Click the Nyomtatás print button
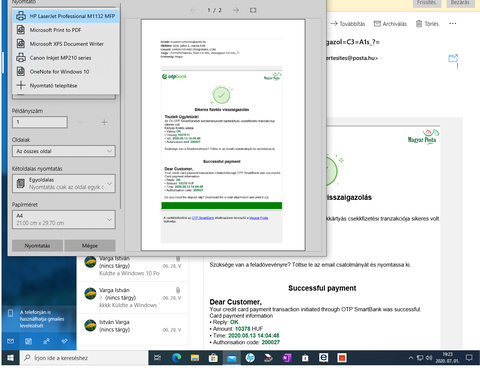 [x=37, y=246]
